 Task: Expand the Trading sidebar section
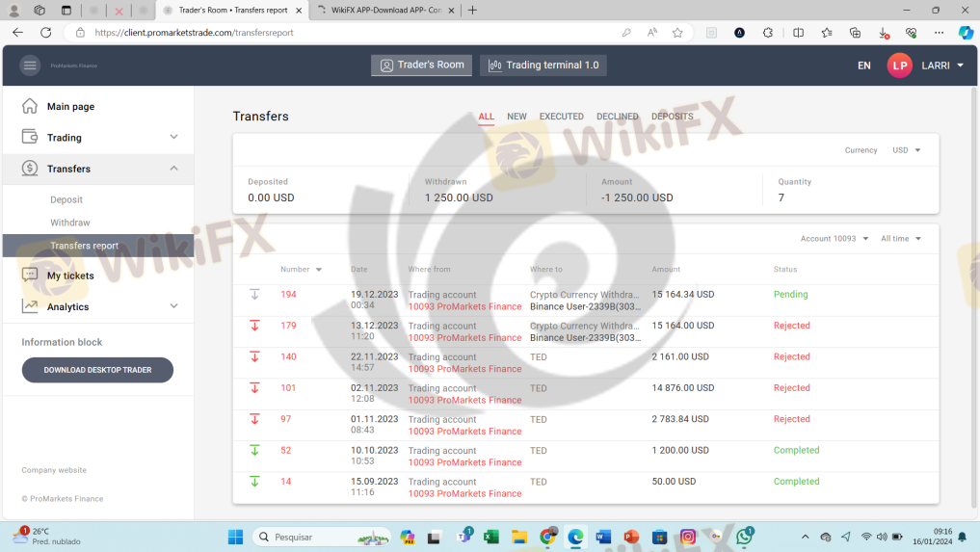(x=173, y=137)
